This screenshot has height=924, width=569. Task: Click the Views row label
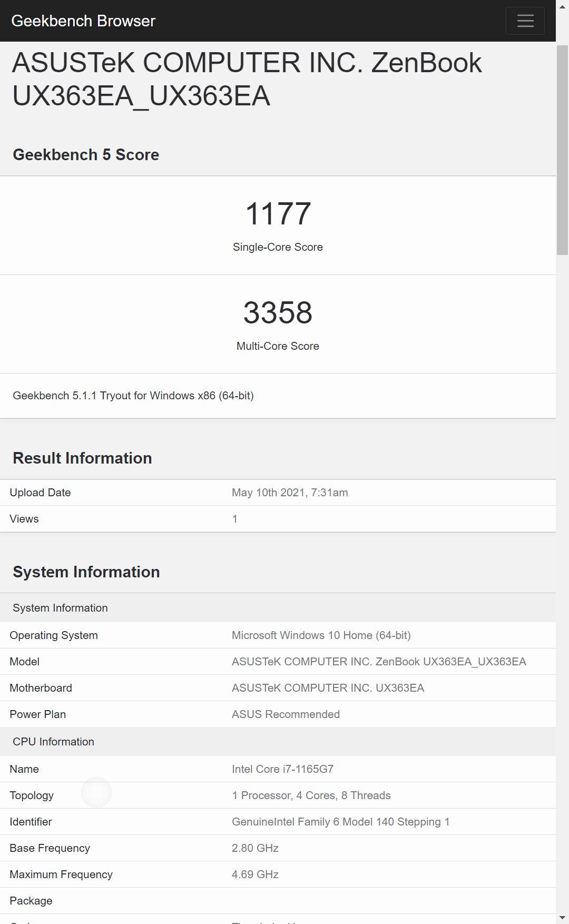24,519
